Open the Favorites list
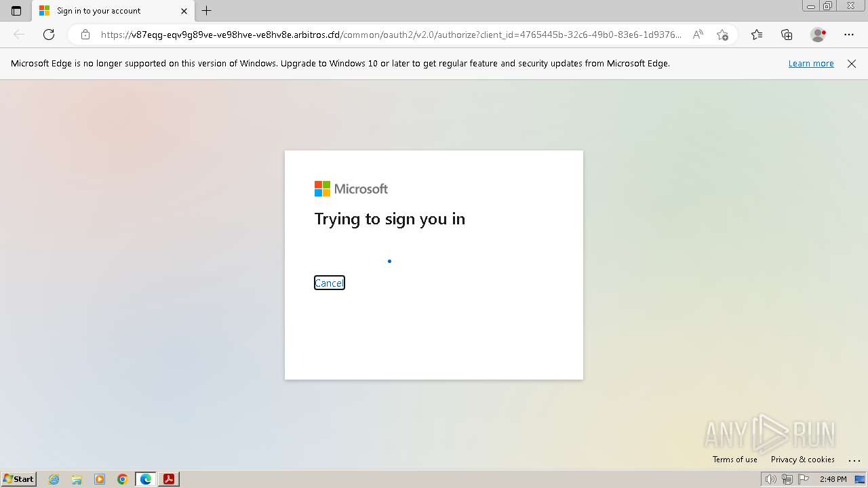Screen dimensions: 868x488 coord(757,35)
